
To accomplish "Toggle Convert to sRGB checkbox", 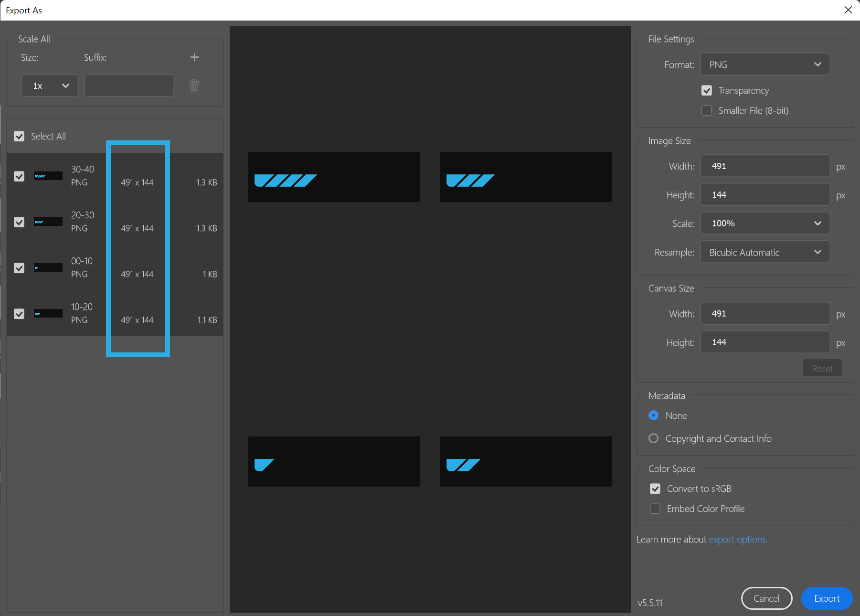I will pyautogui.click(x=655, y=489).
